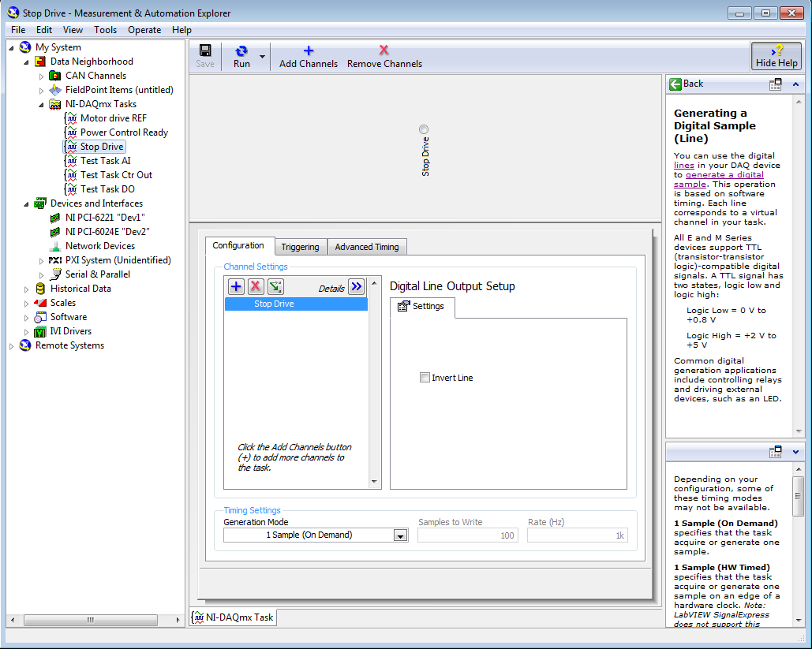Open the 'generate a digital sample' link
The width and height of the screenshot is (812, 649).
tap(724, 175)
